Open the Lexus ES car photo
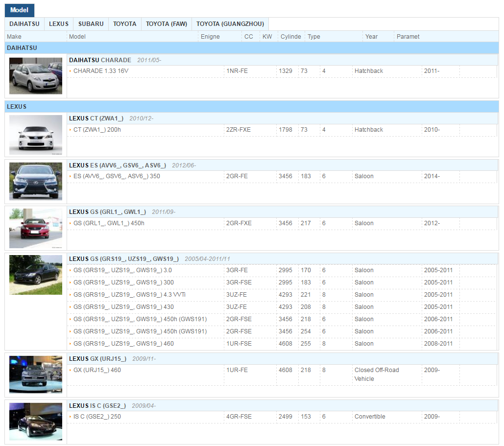The width and height of the screenshot is (504, 446). coord(36,181)
